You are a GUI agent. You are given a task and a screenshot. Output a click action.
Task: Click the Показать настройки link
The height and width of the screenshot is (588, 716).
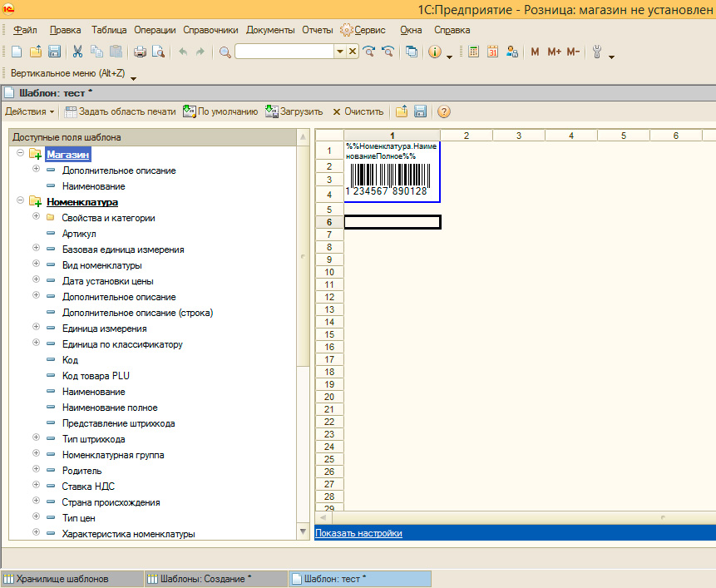click(358, 533)
